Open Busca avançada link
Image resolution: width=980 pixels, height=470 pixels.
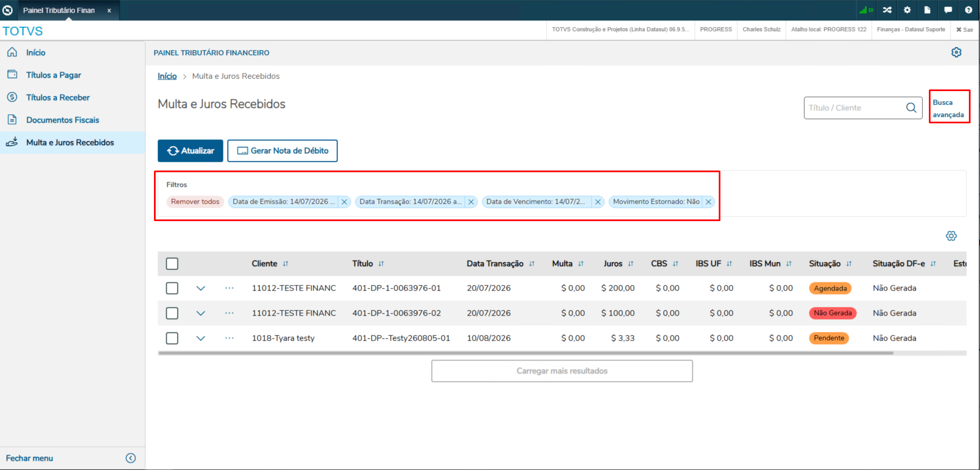coord(948,108)
